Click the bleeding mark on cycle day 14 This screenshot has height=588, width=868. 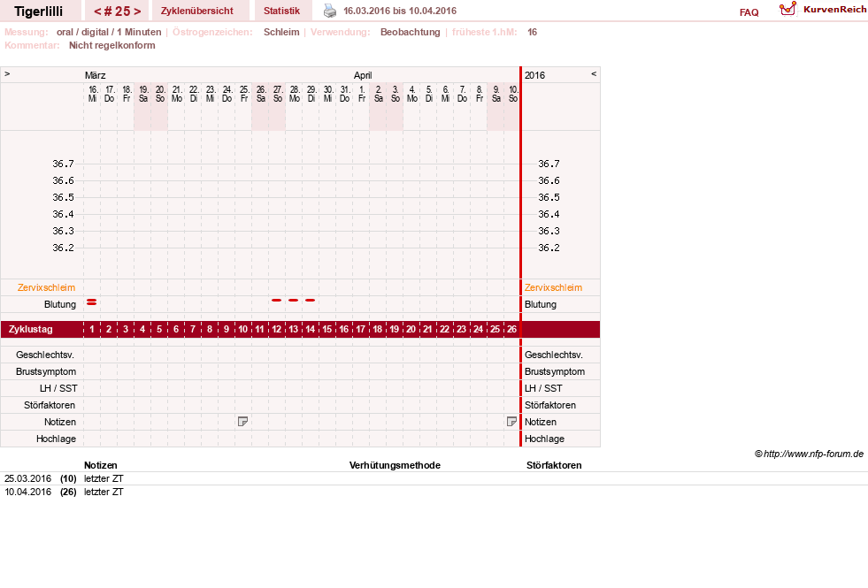pos(310,301)
